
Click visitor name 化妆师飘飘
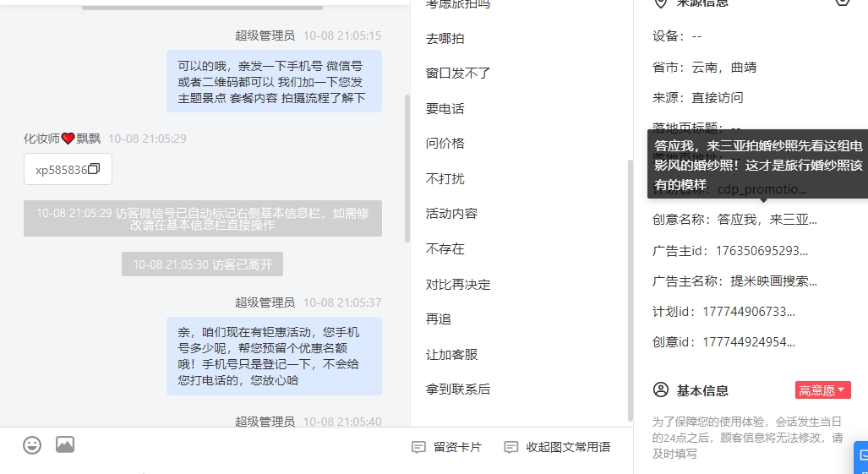[x=62, y=139]
